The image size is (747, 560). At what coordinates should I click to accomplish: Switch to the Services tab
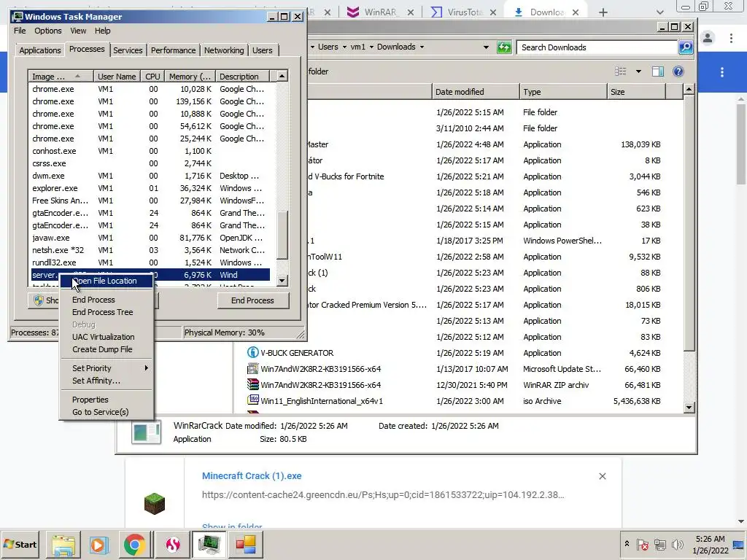point(128,50)
